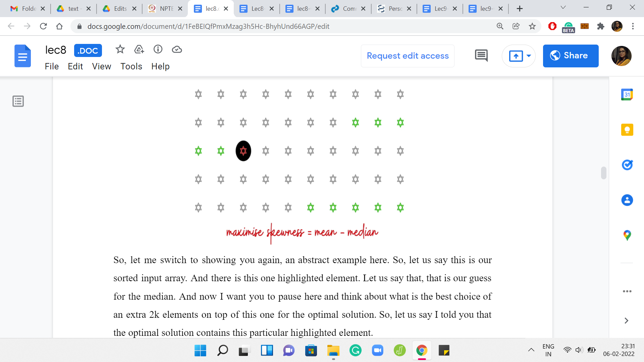
Task: Click the blue Share button
Action: pos(570,56)
